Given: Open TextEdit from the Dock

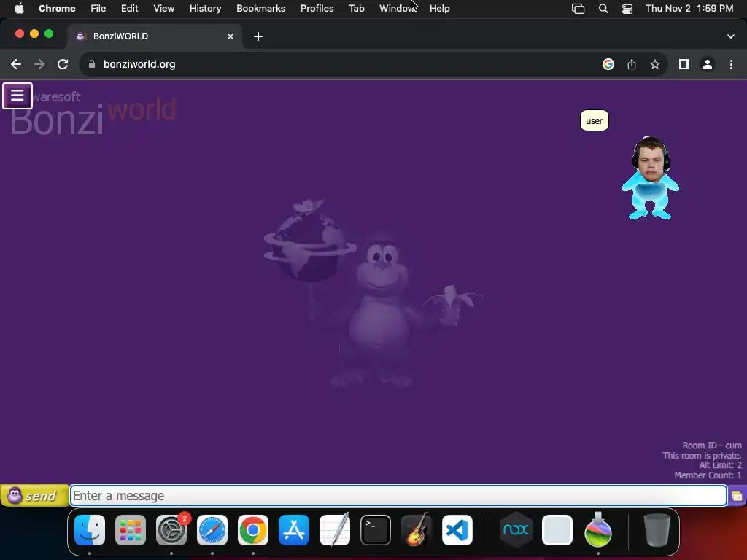Looking at the screenshot, I should 335,530.
